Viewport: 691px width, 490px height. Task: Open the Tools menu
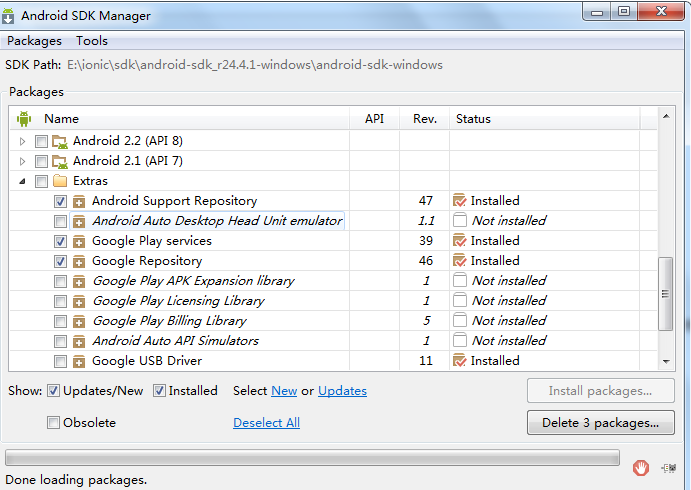coord(92,41)
